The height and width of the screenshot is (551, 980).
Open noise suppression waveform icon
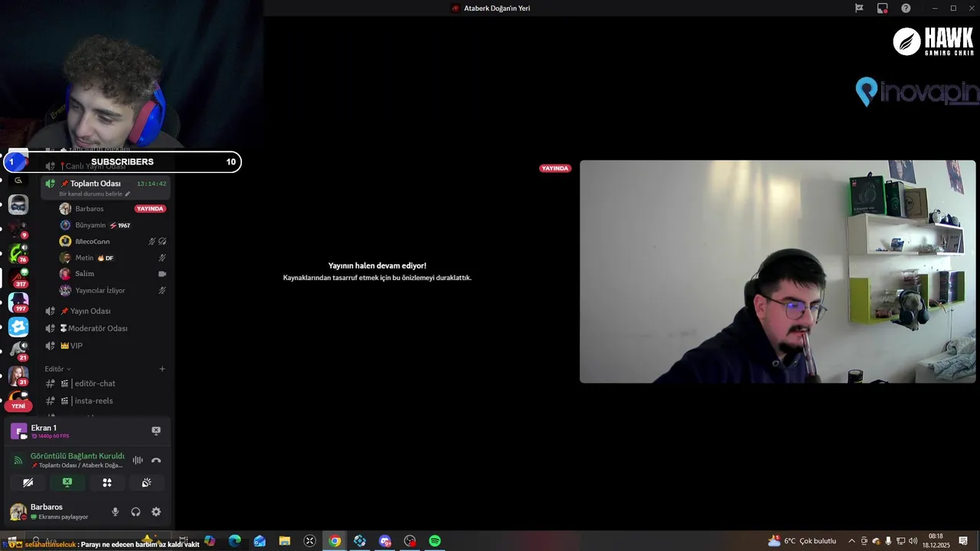coord(138,460)
